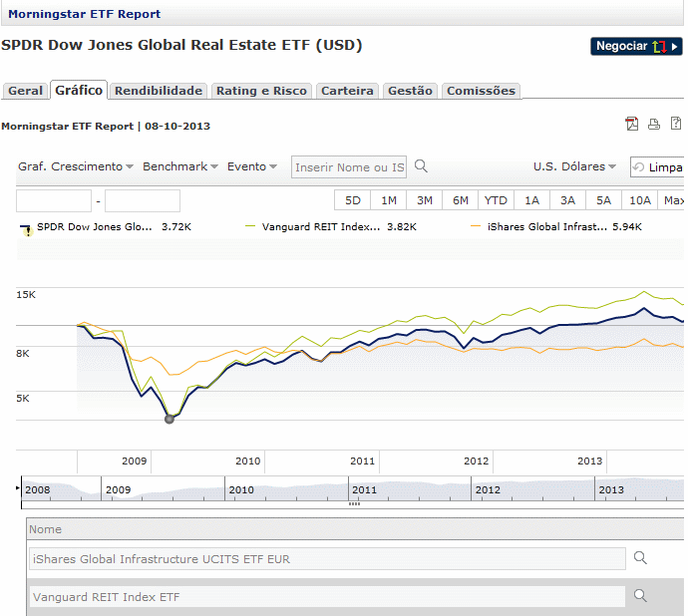The image size is (688, 616).
Task: Click the Inserir Nome ou ISIN search field
Action: click(349, 167)
